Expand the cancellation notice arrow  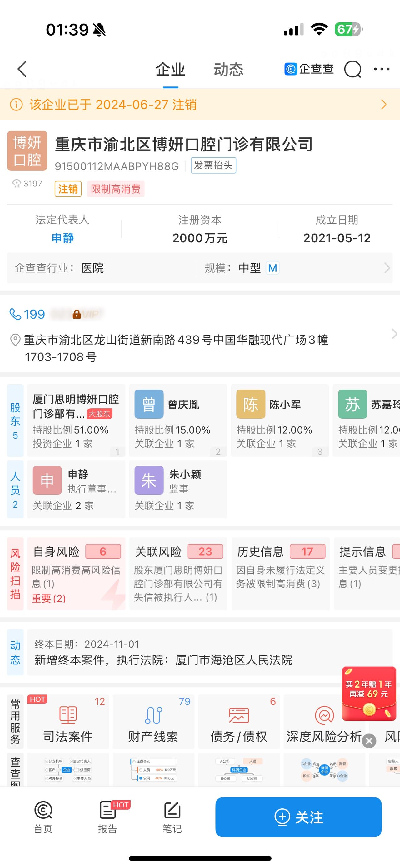click(383, 105)
